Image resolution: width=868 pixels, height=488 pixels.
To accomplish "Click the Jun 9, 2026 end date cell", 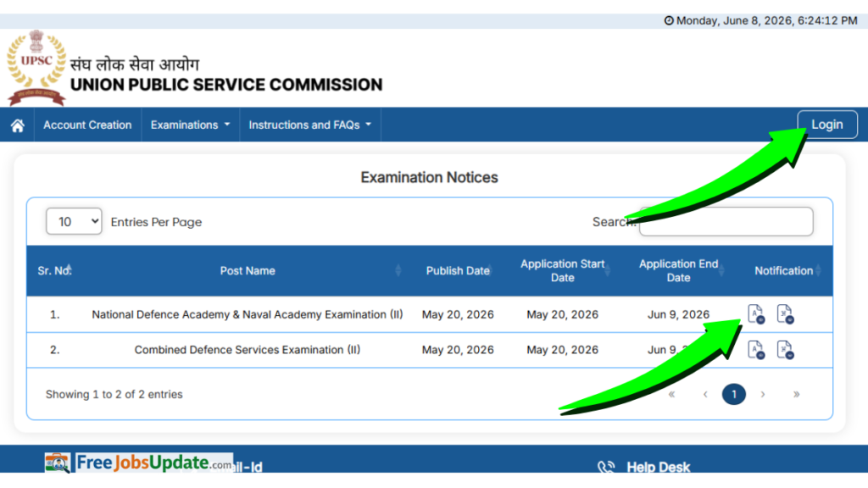I will (x=679, y=314).
